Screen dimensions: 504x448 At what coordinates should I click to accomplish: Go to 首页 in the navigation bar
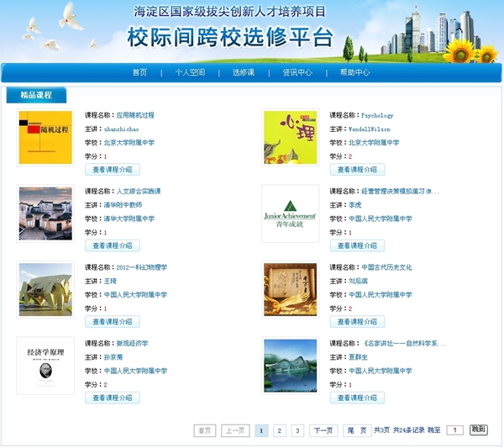[139, 72]
